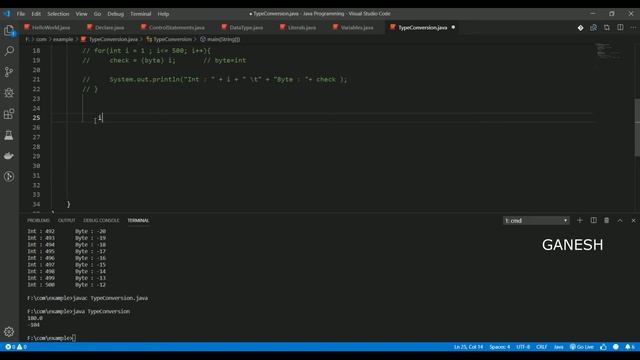
Task: Switch to the PROBLEMS panel tab
Action: 38,220
